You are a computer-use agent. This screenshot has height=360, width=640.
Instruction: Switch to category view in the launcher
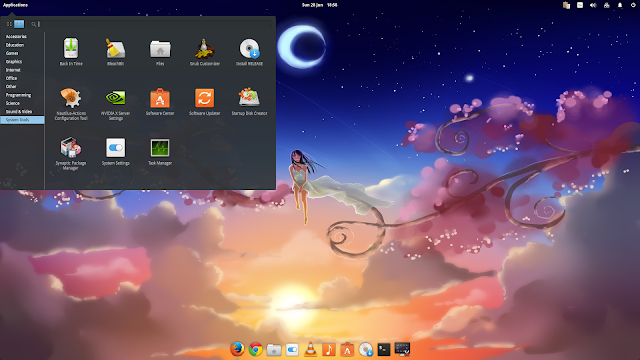tap(19, 24)
